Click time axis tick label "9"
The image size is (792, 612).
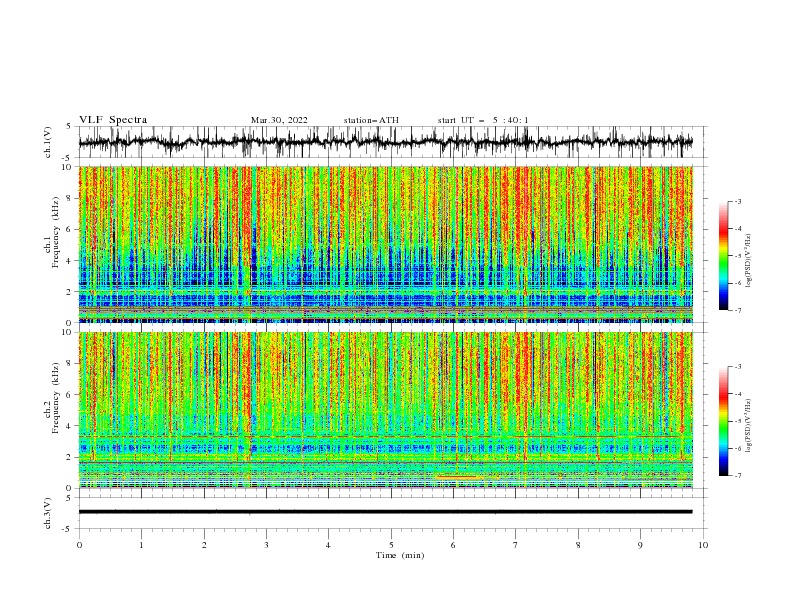pos(640,545)
